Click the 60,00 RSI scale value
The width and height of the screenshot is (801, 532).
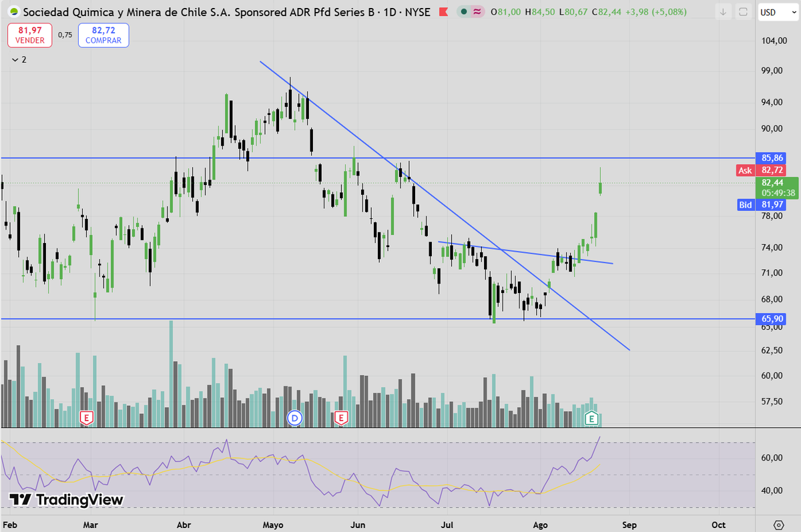tap(772, 458)
